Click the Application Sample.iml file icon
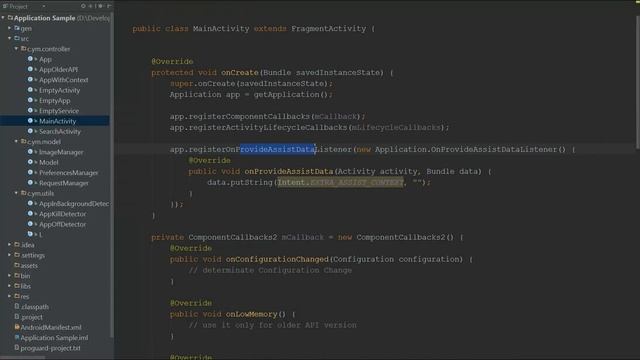This screenshot has height=360, width=640. click(17, 337)
